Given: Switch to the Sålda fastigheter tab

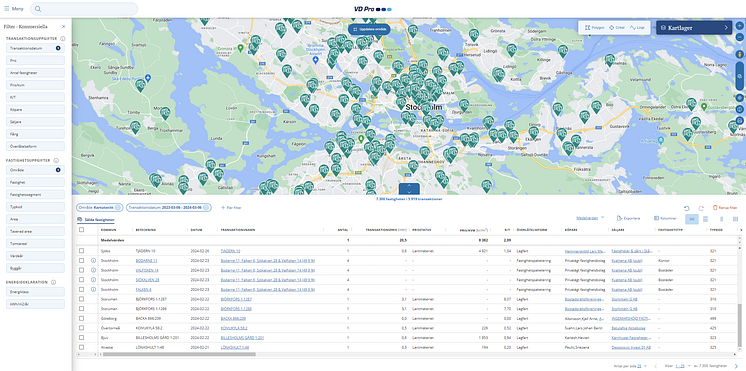Looking at the screenshot, I should coord(96,219).
